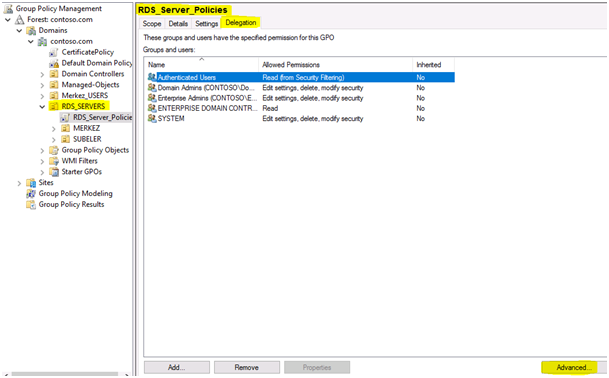Click the Domain Controllers OU icon
Image resolution: width=609 pixels, height=378 pixels.
click(54, 74)
